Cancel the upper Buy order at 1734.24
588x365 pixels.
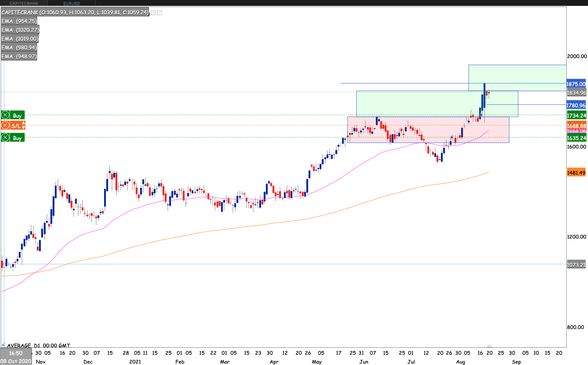coord(5,115)
